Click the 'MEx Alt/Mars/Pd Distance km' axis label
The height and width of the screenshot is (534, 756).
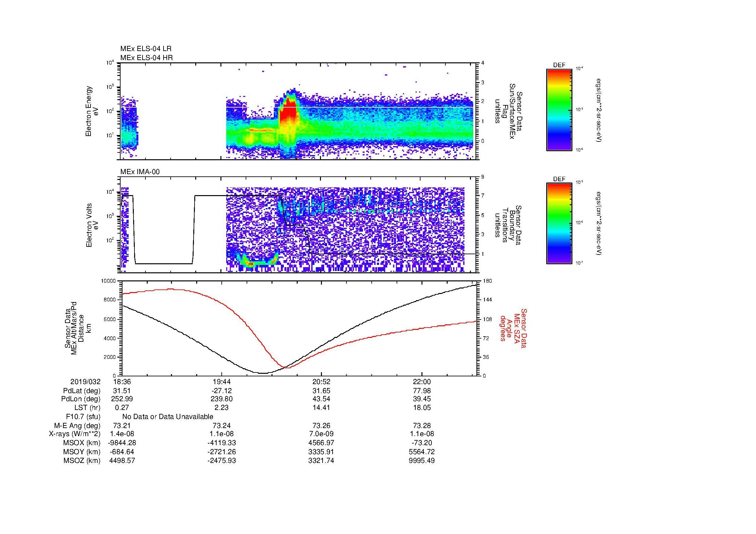point(78,328)
